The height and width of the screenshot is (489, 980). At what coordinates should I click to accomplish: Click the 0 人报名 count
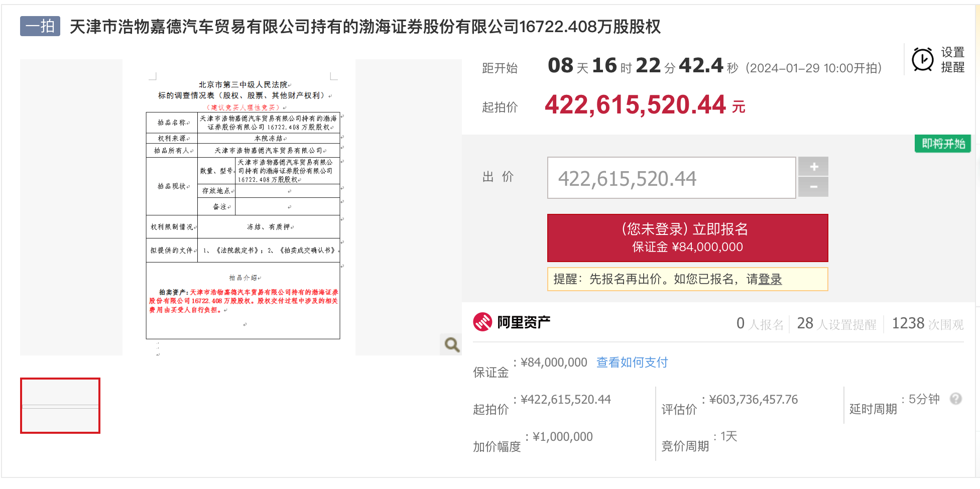[x=760, y=324]
